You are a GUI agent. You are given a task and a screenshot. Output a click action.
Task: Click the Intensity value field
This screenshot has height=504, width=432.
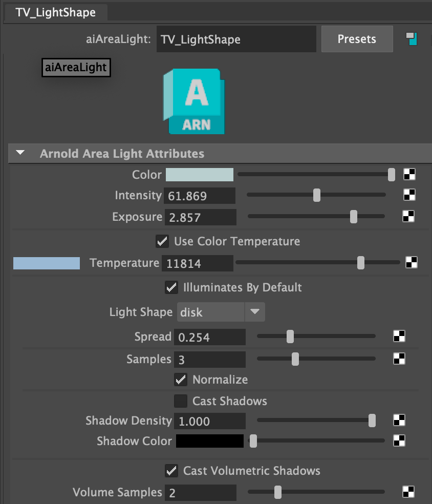click(200, 196)
